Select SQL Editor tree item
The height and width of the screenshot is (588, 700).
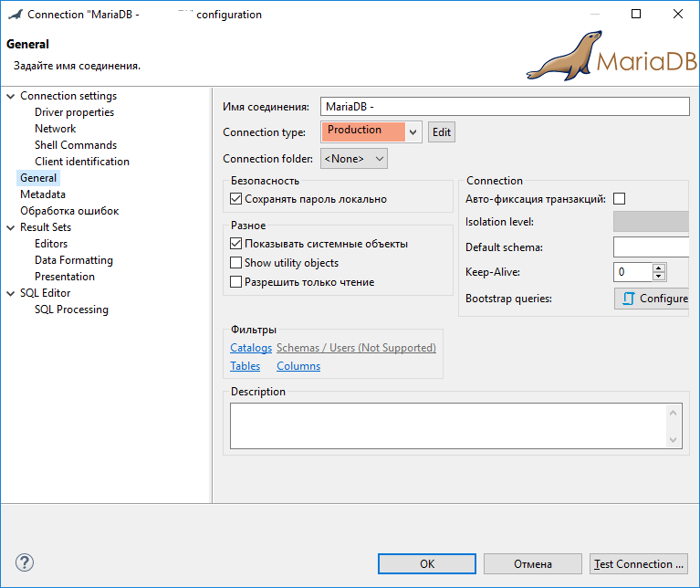pos(45,293)
